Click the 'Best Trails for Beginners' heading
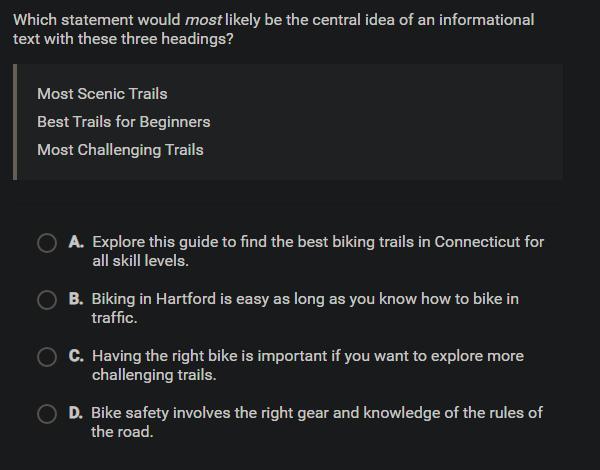The image size is (600, 470). (123, 122)
